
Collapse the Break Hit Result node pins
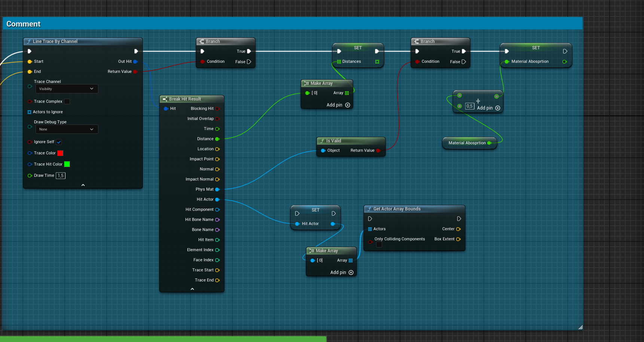coord(192,289)
